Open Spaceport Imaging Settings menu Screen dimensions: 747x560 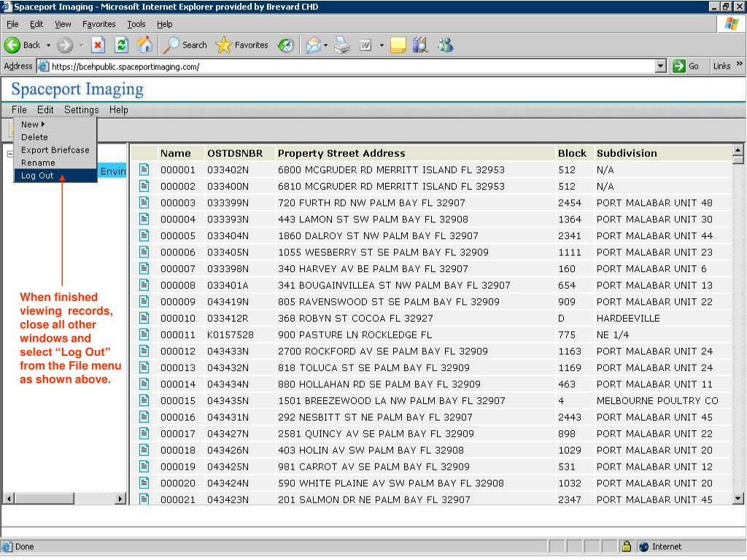(x=82, y=110)
